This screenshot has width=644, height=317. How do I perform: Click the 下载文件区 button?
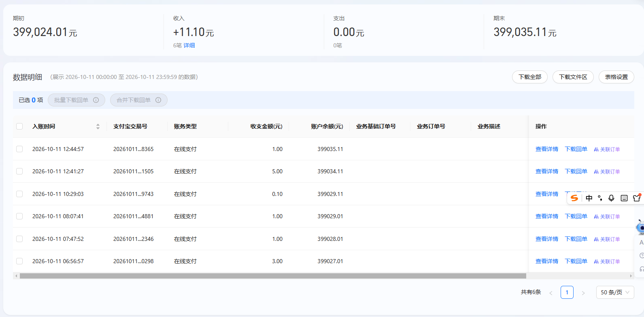[573, 77]
